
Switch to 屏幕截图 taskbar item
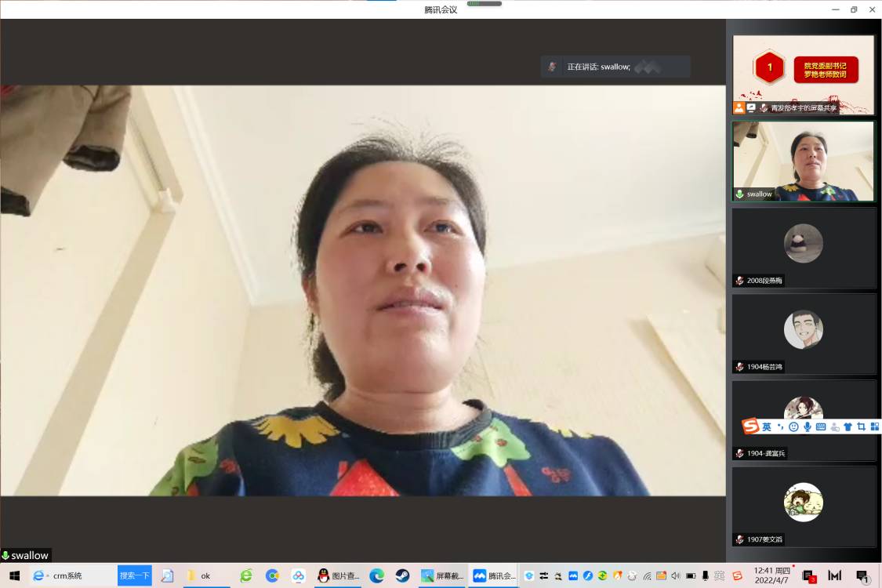443,575
